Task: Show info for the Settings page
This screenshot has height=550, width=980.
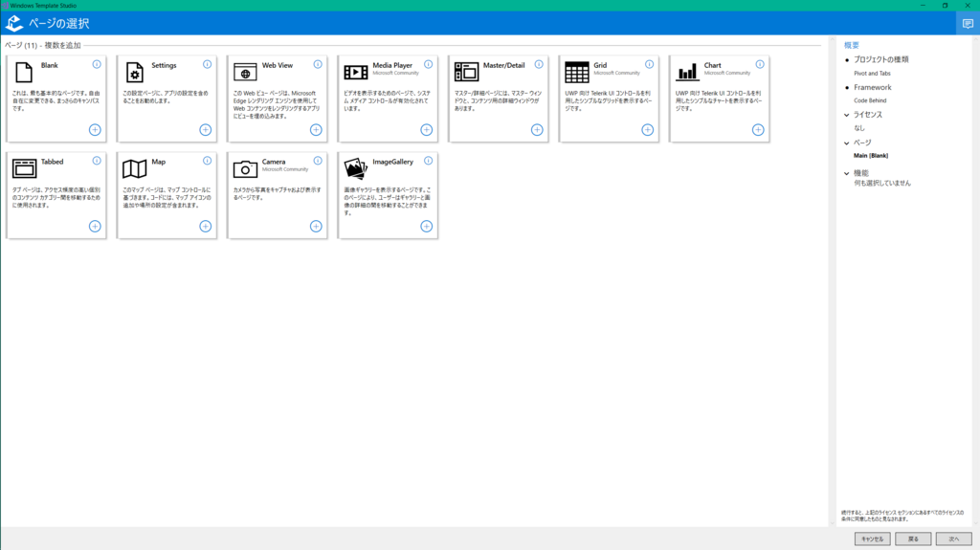Action: click(208, 64)
